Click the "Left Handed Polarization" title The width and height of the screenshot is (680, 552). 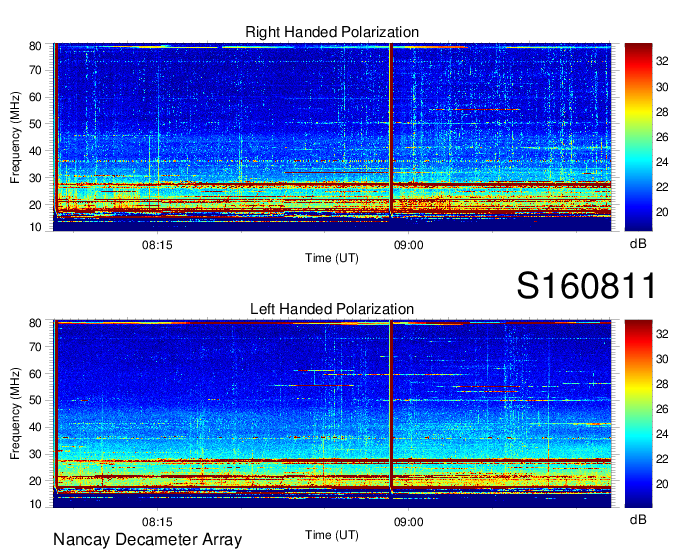coord(332,309)
